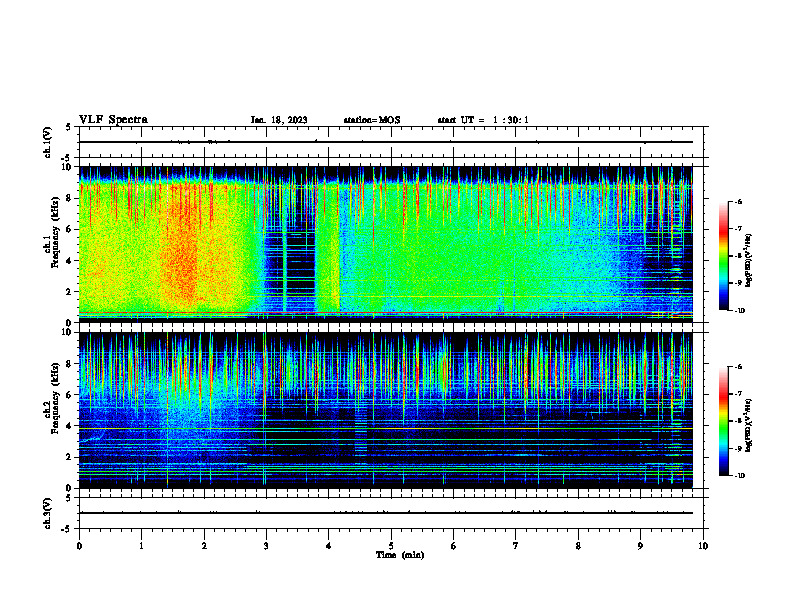Click the ch.2 spectrogram plot area
Screen dimensions: 792x612
coord(386,410)
